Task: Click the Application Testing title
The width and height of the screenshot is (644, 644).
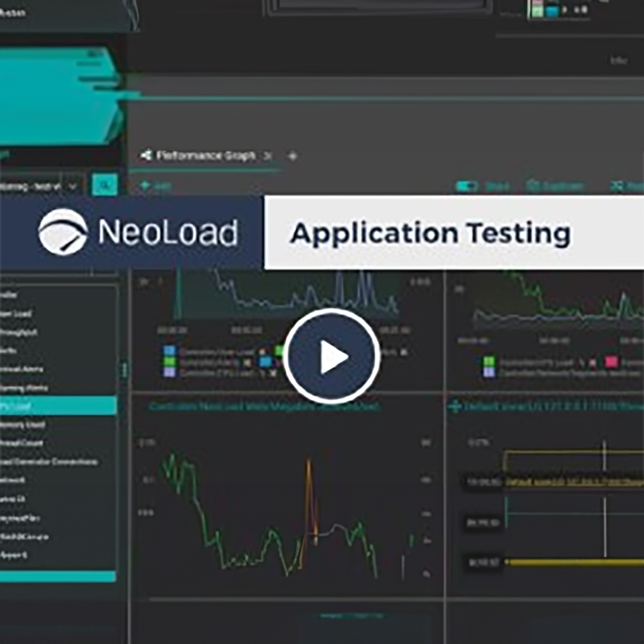Action: pyautogui.click(x=430, y=233)
